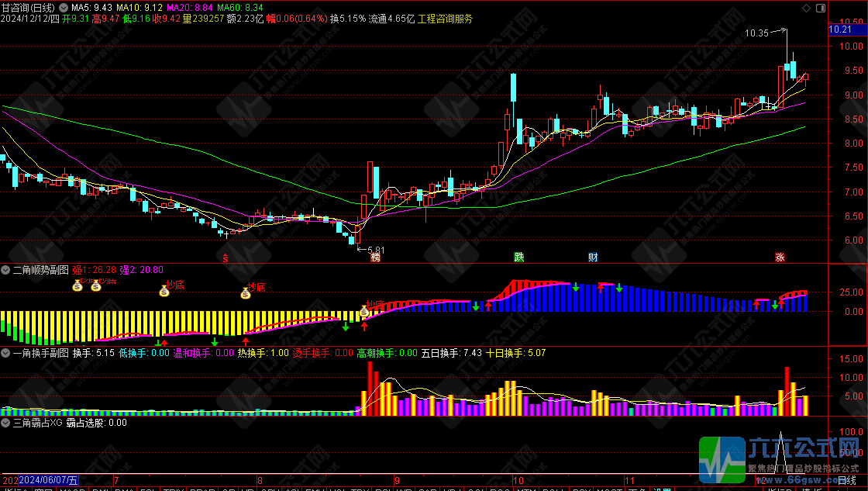Click the red 'S' marker under the chart
This screenshot has height=491, width=868.
[226, 257]
